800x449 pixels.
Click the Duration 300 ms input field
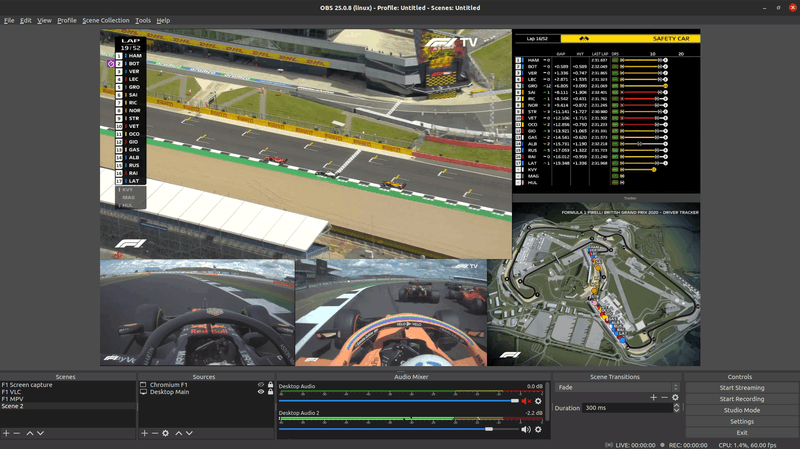[x=627, y=408]
